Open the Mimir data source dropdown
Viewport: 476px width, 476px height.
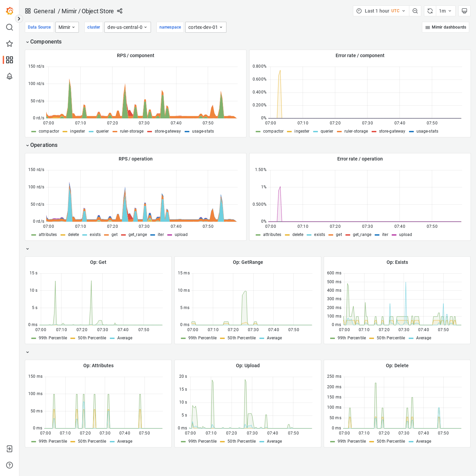coord(67,27)
